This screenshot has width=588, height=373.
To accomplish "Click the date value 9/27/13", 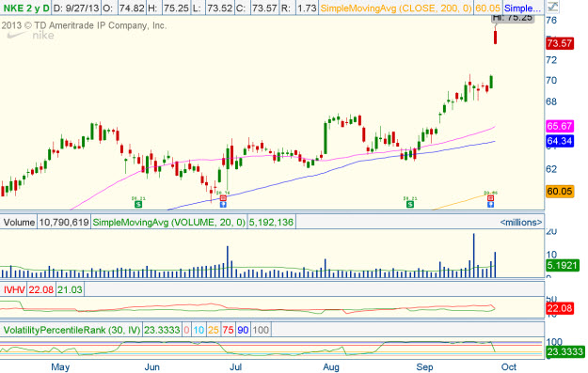I will (83, 8).
